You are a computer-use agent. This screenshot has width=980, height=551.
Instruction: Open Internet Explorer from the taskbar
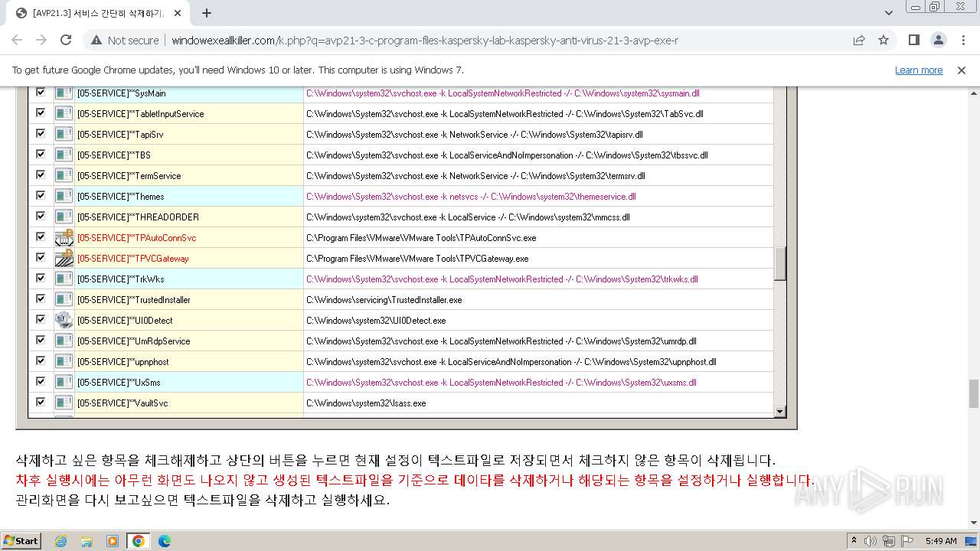[x=61, y=541]
